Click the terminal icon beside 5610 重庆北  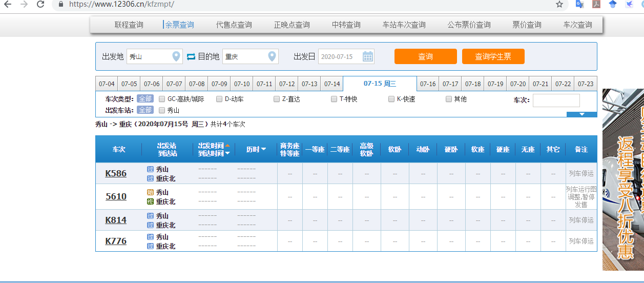[x=150, y=201]
